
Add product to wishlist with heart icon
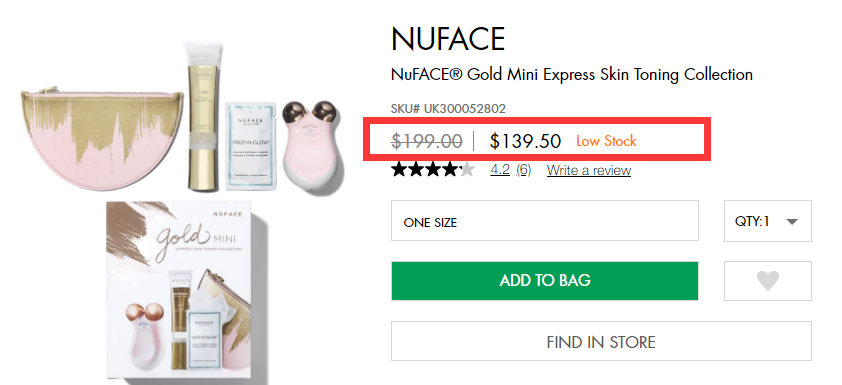pos(767,281)
